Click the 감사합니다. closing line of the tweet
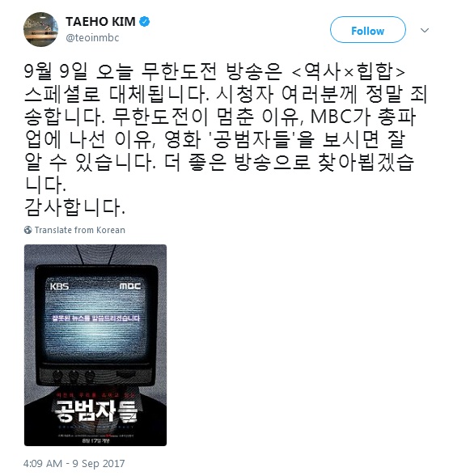The width and height of the screenshot is (453, 476). (x=74, y=207)
